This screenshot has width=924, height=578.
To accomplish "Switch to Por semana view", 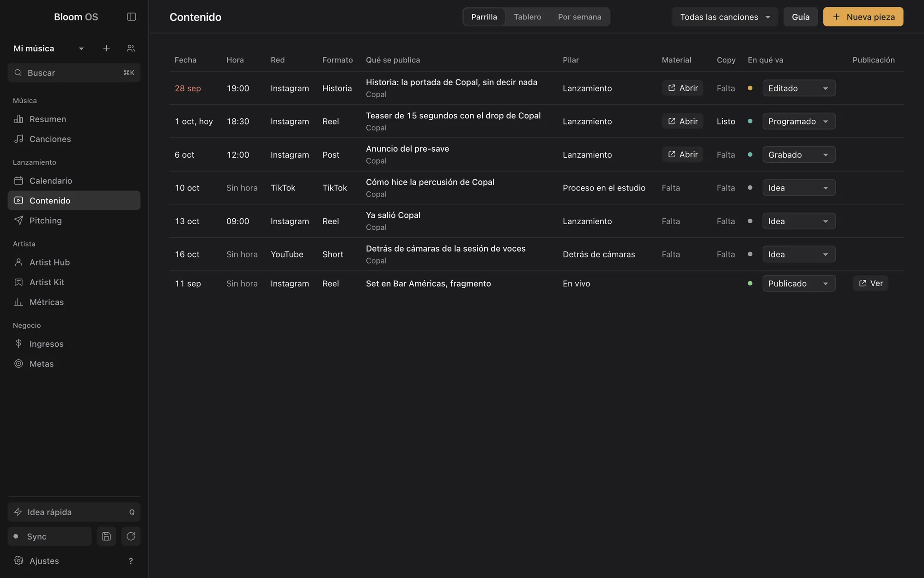I will pyautogui.click(x=579, y=17).
